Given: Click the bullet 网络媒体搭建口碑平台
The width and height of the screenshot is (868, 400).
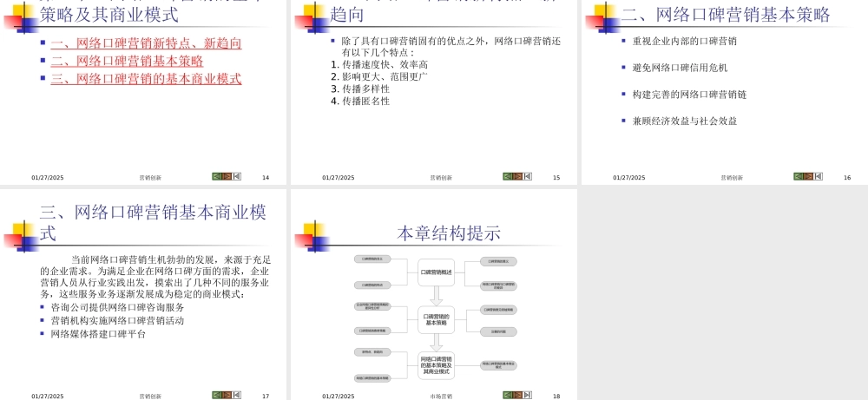Looking at the screenshot, I should click(99, 334).
